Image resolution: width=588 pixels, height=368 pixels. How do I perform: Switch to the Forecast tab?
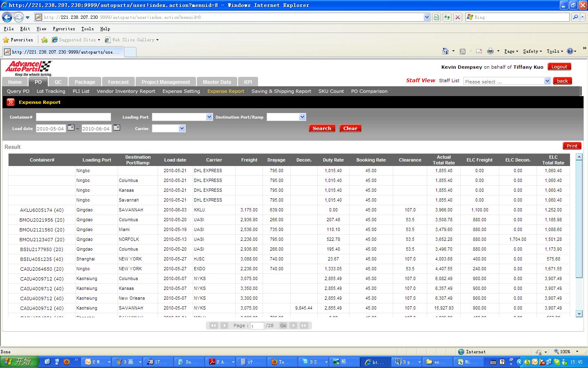pos(118,82)
